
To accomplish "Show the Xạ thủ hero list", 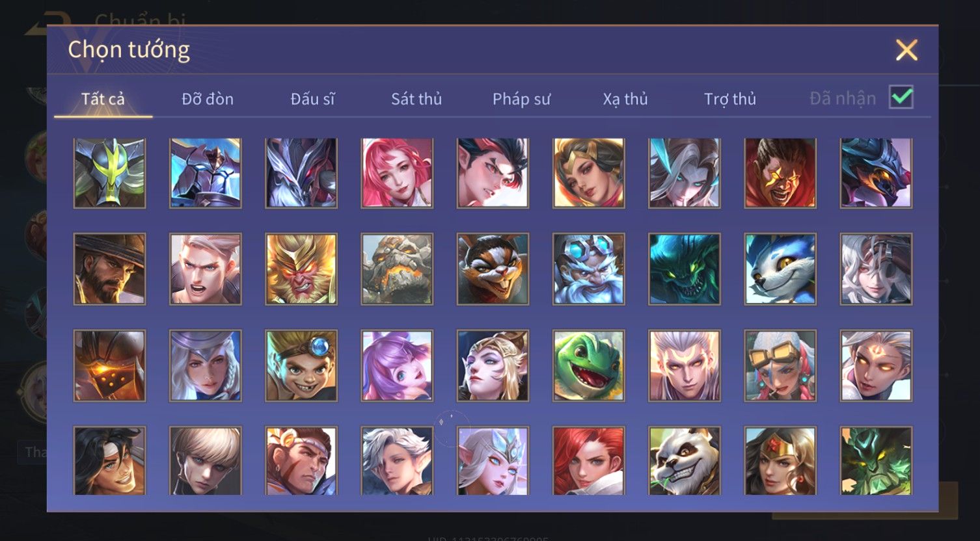I will (625, 99).
